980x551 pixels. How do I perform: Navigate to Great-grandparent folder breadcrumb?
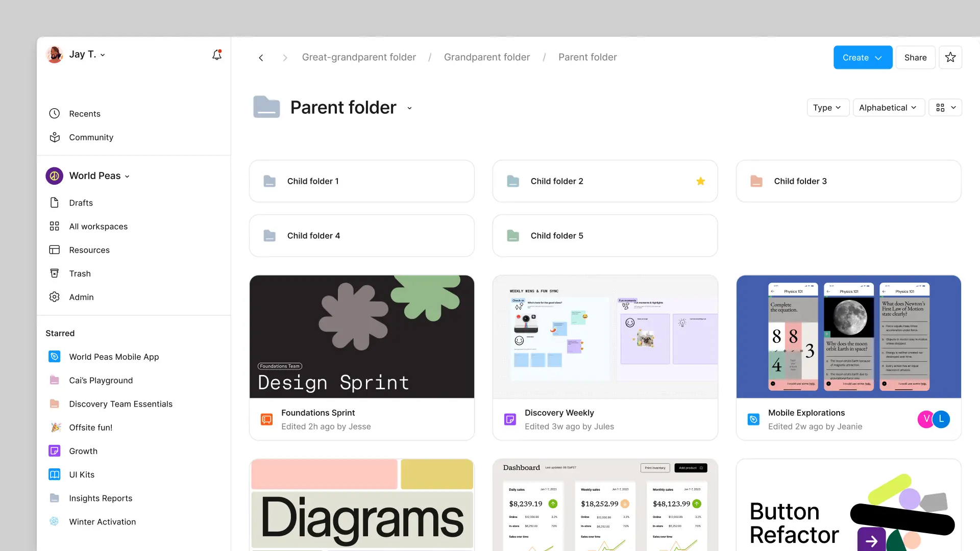359,57
